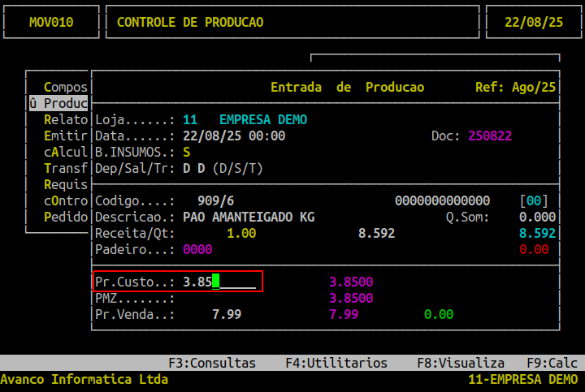
Task: Select the cOntro menu item
Action: pos(66,200)
